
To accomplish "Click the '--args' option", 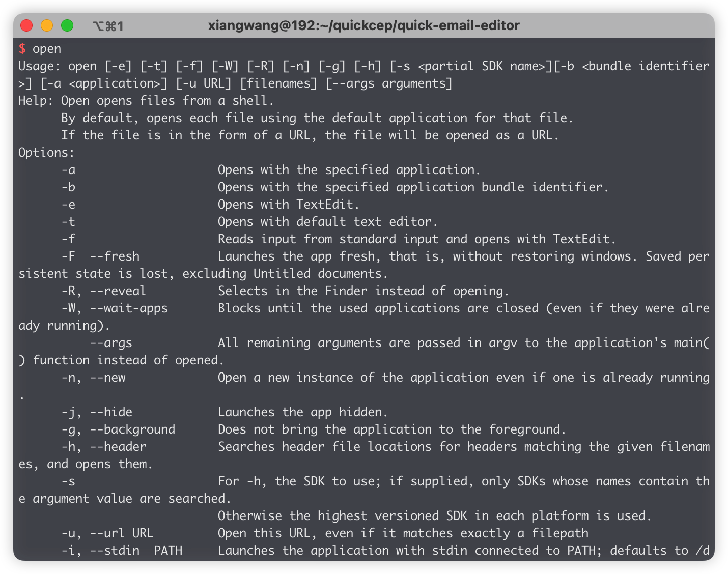I will (x=111, y=343).
